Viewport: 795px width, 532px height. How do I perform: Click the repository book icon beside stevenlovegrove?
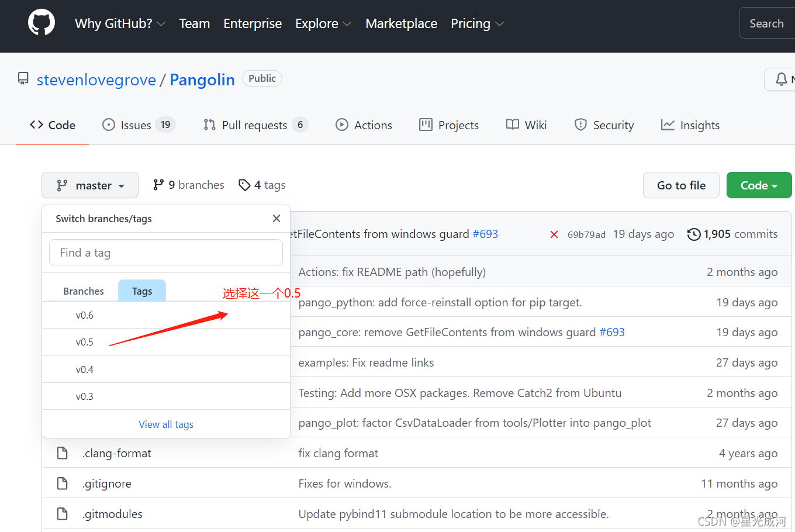23,78
